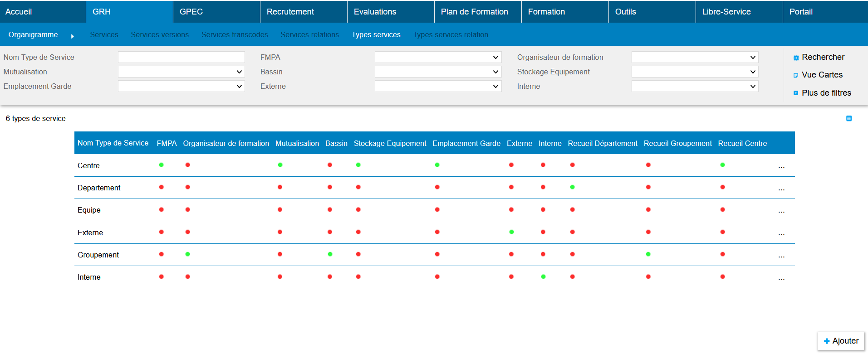Image resolution: width=868 pixels, height=354 pixels.
Task: Open the Stockage Equipement filter dropdown
Action: click(695, 72)
